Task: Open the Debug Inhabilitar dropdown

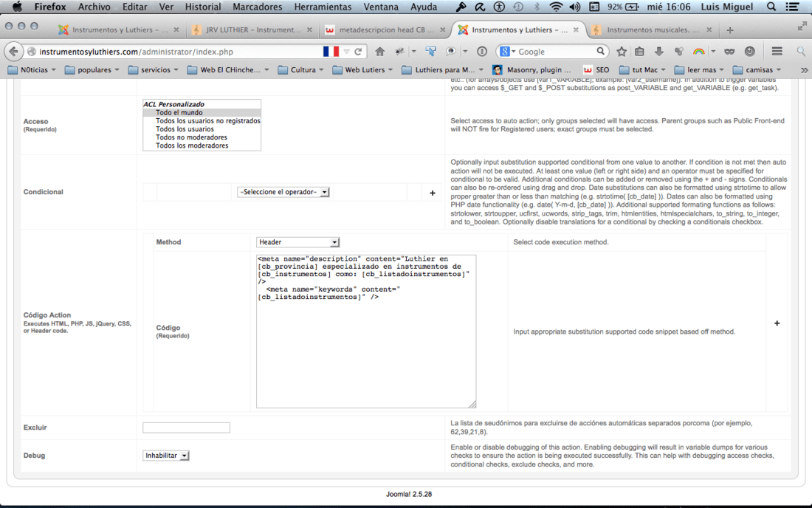Action: point(165,455)
